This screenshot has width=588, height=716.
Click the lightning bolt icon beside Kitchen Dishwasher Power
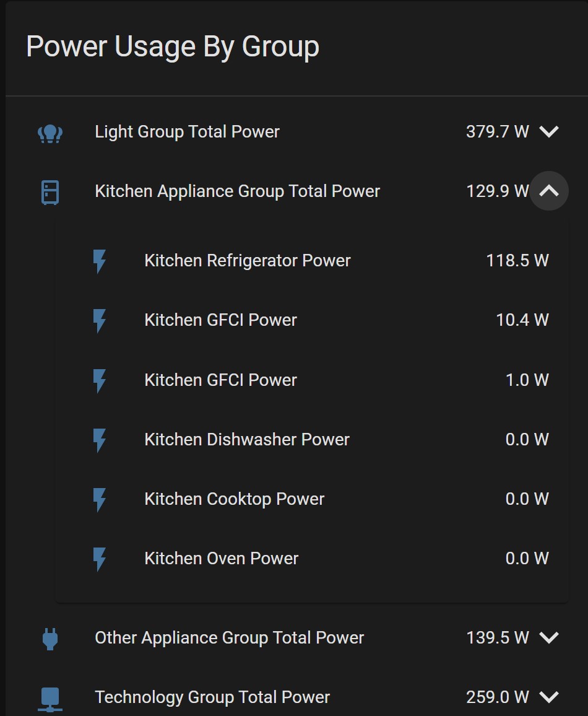[100, 439]
